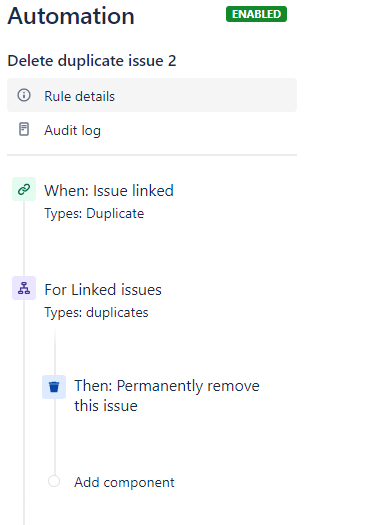The width and height of the screenshot is (390, 525).
Task: Select the purple branch icon
Action: [x=24, y=288]
